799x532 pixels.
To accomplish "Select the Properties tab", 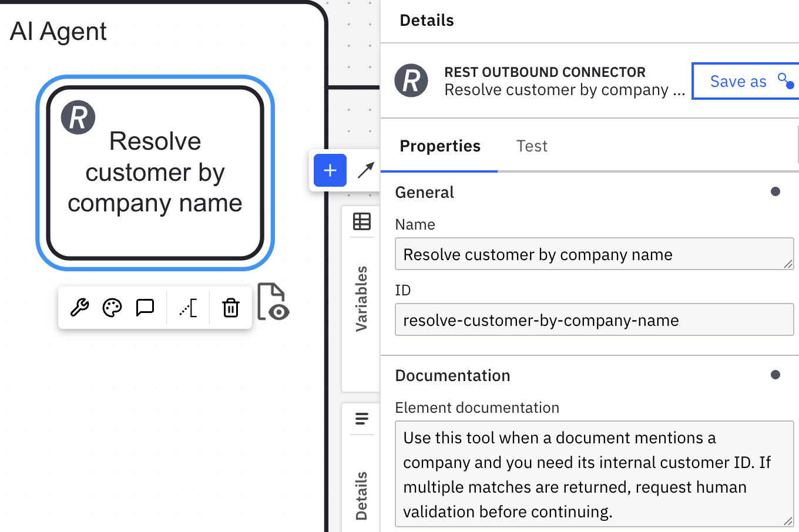I will (x=440, y=146).
